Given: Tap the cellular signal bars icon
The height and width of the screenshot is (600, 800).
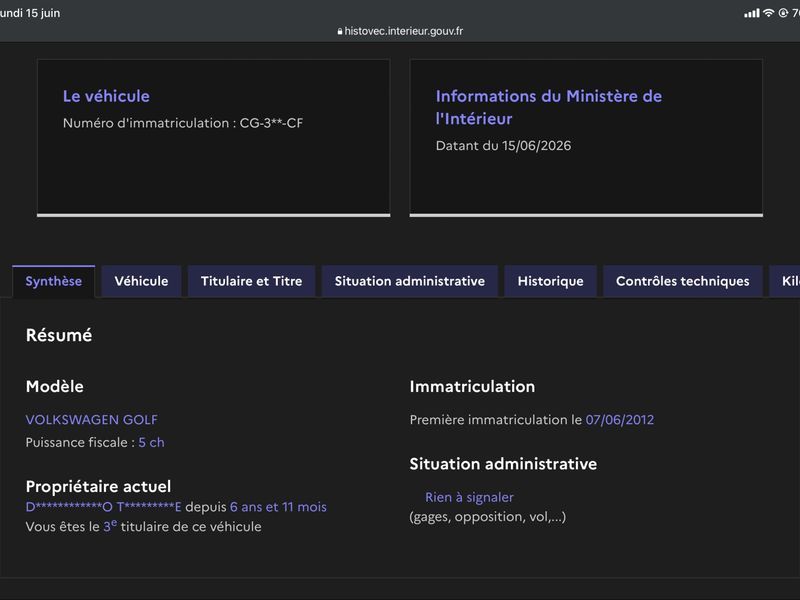Looking at the screenshot, I should [x=752, y=13].
